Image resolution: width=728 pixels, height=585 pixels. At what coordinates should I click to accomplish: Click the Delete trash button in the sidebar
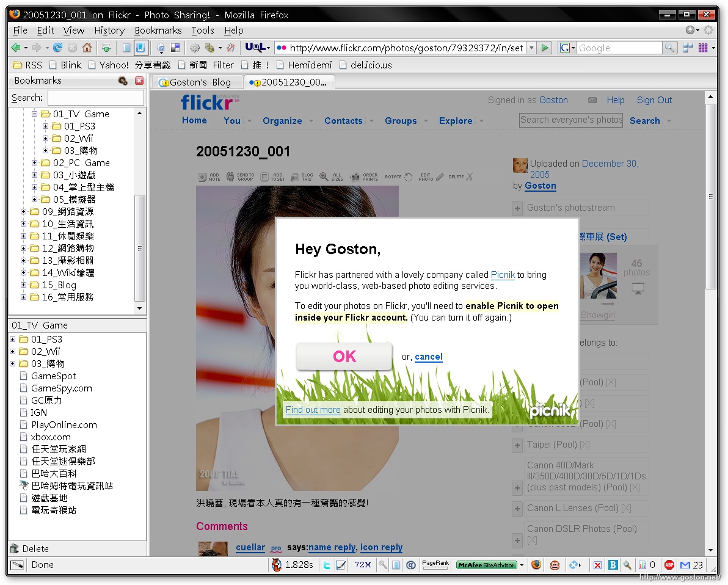click(x=29, y=548)
